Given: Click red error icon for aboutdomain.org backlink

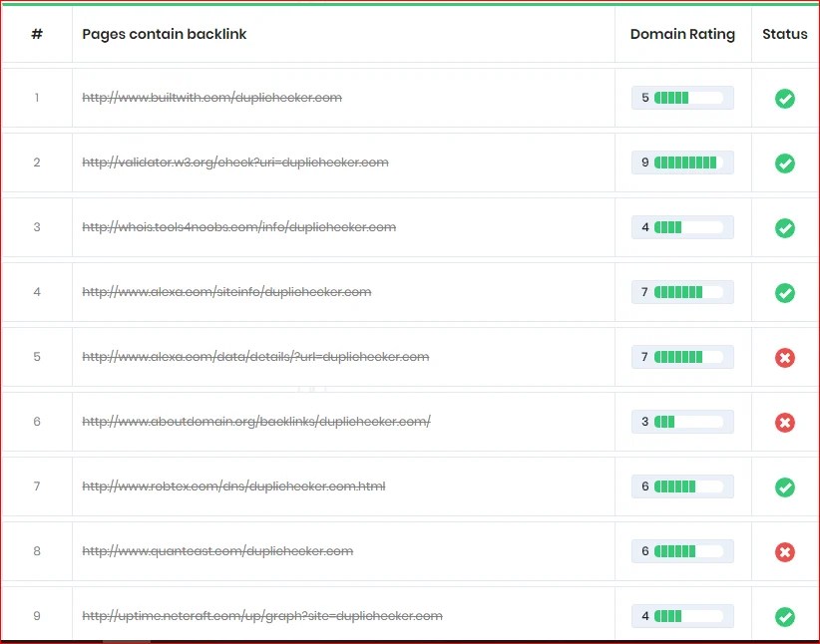Looking at the screenshot, I should (x=785, y=422).
